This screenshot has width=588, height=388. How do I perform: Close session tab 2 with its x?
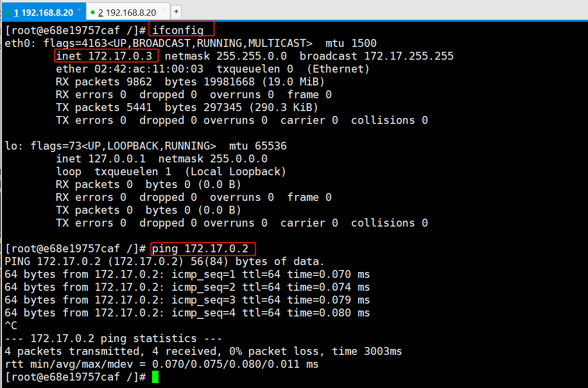[163, 9]
